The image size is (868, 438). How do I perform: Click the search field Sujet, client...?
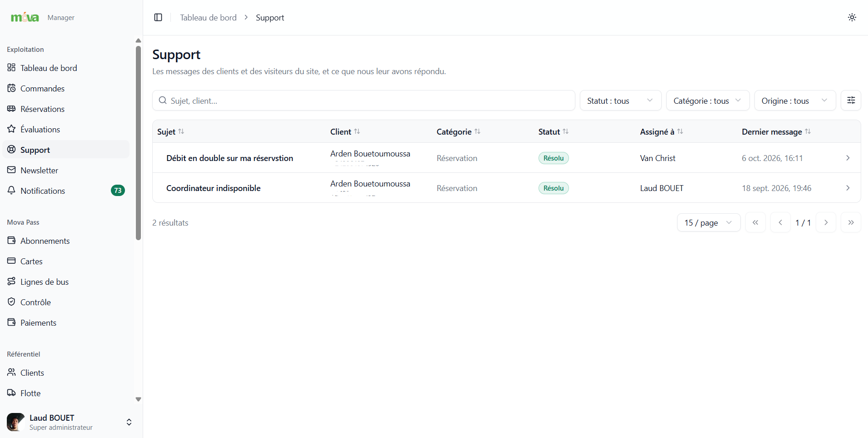[x=364, y=101]
